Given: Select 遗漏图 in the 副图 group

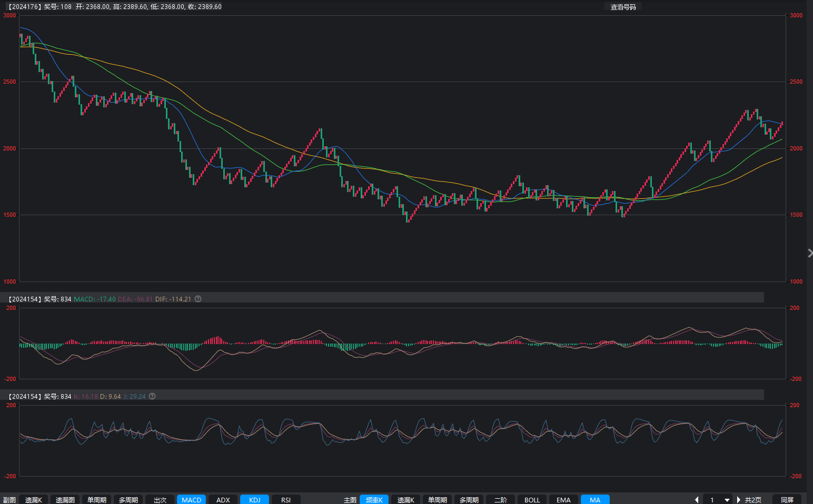Looking at the screenshot, I should coord(65,500).
